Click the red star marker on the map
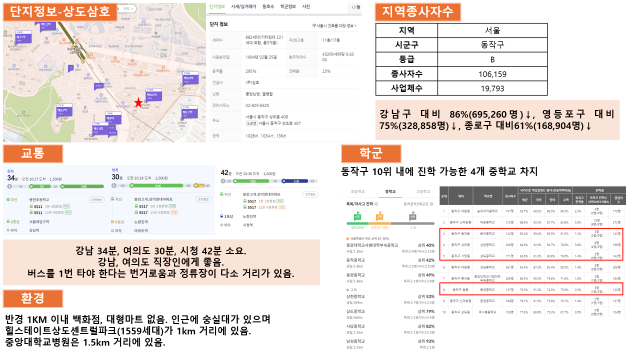640x360 pixels. click(138, 102)
